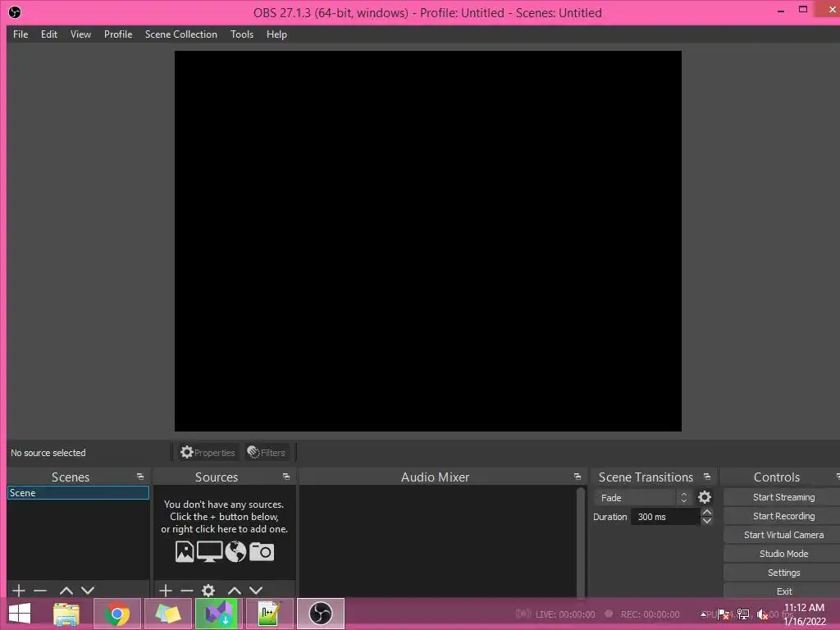
Task: Open the View menu
Action: (x=81, y=34)
